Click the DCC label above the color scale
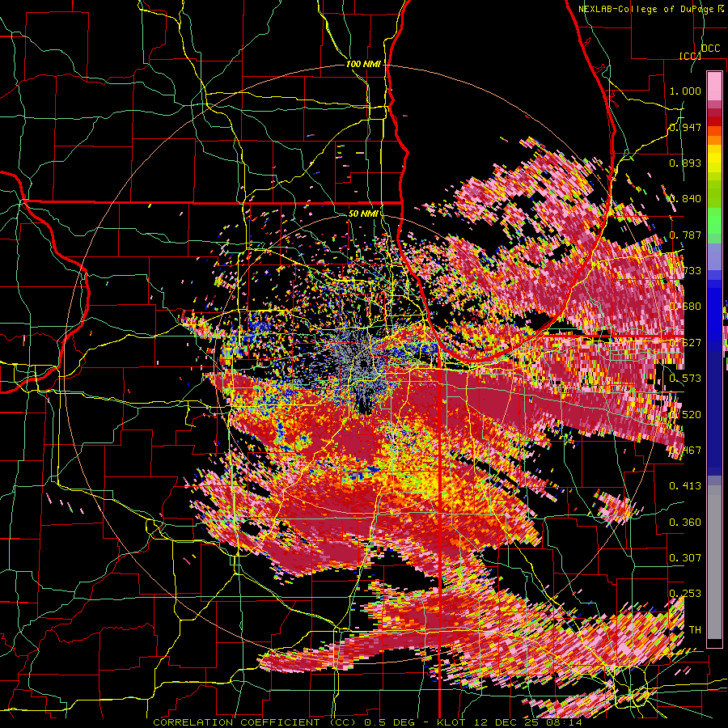The width and height of the screenshot is (728, 728). point(710,49)
